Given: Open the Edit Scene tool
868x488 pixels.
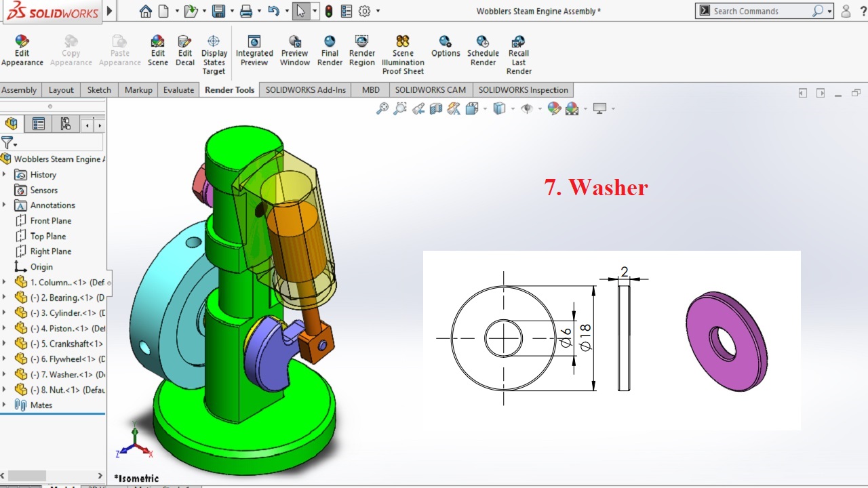Looking at the screenshot, I should tap(158, 52).
